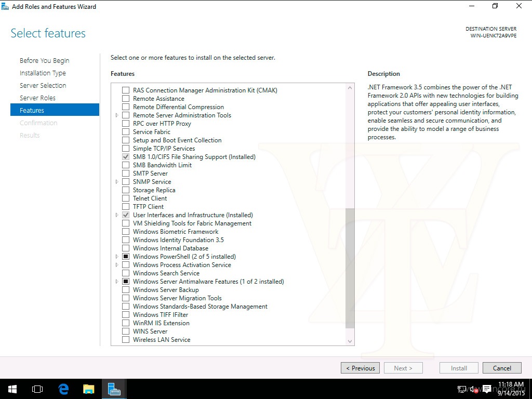The image size is (532, 399).
Task: Expand the Windows PowerShell node
Action: [x=117, y=257]
